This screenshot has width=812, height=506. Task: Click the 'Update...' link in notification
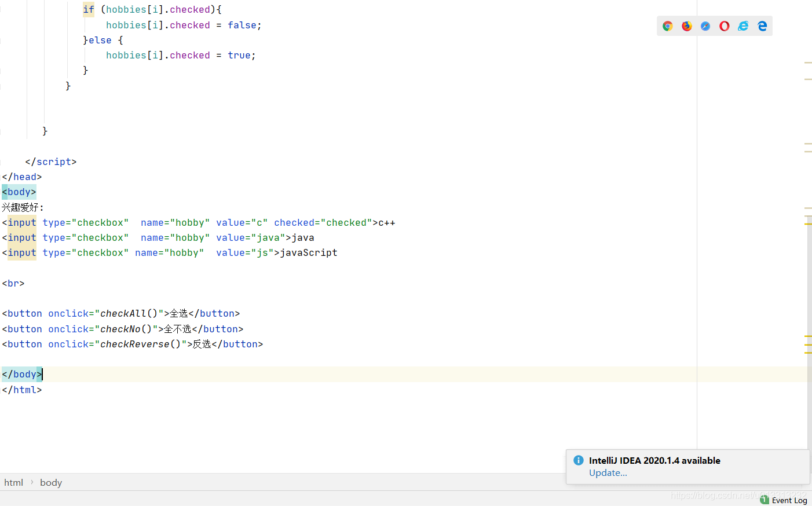click(608, 473)
